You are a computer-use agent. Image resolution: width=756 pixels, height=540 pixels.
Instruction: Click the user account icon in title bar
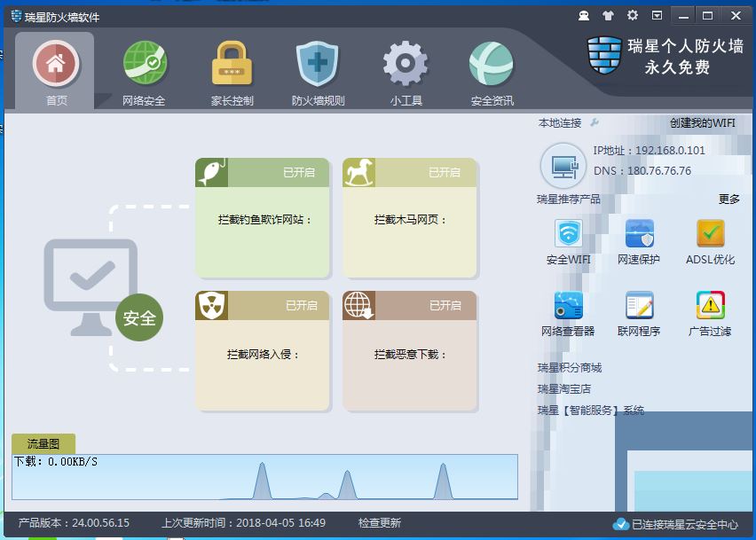(x=584, y=16)
